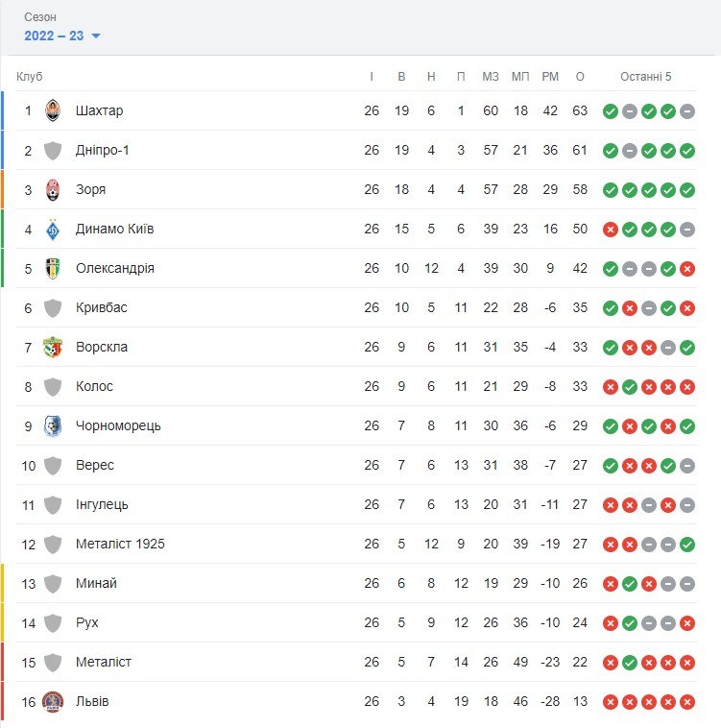Screen dimensions: 721x728
Task: Click the Dynamo Kyiv club crest icon
Action: tap(53, 229)
